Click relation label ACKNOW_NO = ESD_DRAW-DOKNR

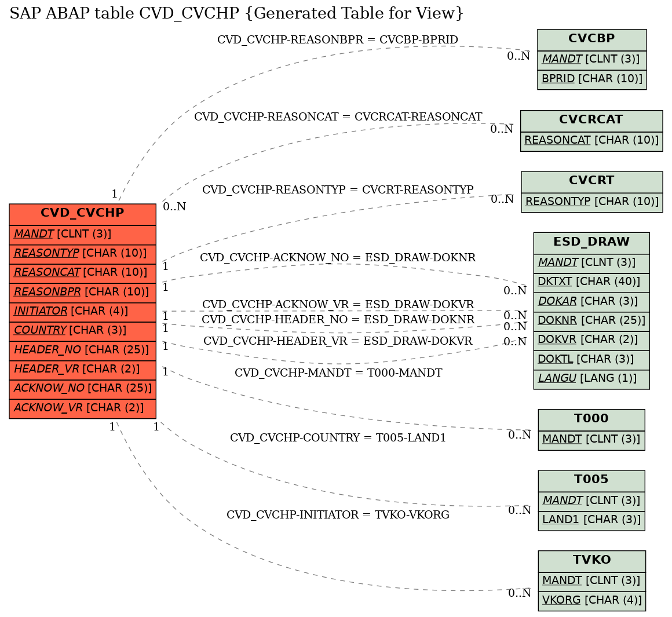click(338, 258)
